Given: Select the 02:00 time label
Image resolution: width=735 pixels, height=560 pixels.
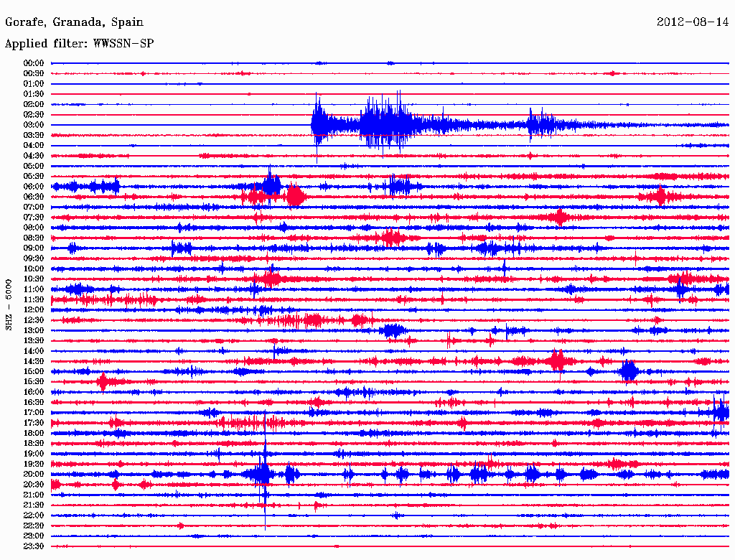Looking at the screenshot, I should point(33,104).
